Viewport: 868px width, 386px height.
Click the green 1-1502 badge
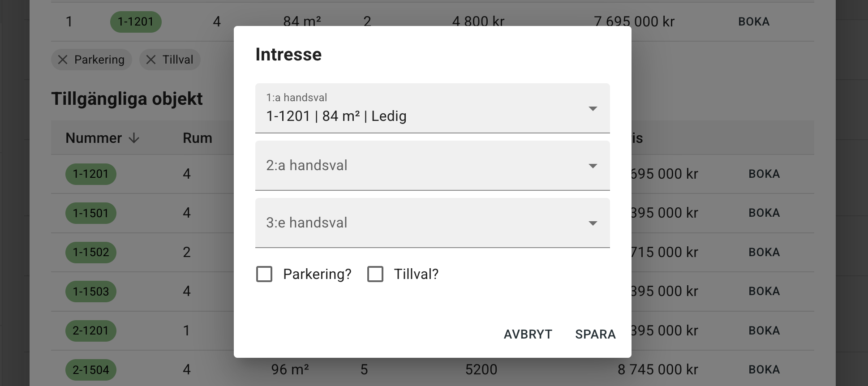coord(90,252)
